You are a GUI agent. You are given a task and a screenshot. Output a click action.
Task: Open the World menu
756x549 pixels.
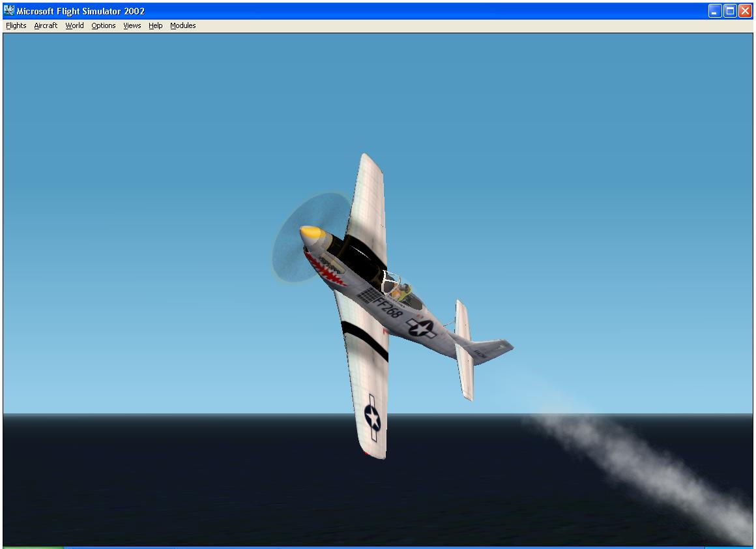click(x=75, y=25)
